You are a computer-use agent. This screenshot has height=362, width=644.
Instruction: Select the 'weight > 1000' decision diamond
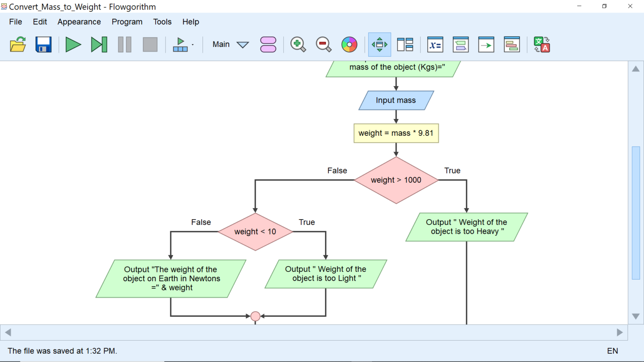396,180
